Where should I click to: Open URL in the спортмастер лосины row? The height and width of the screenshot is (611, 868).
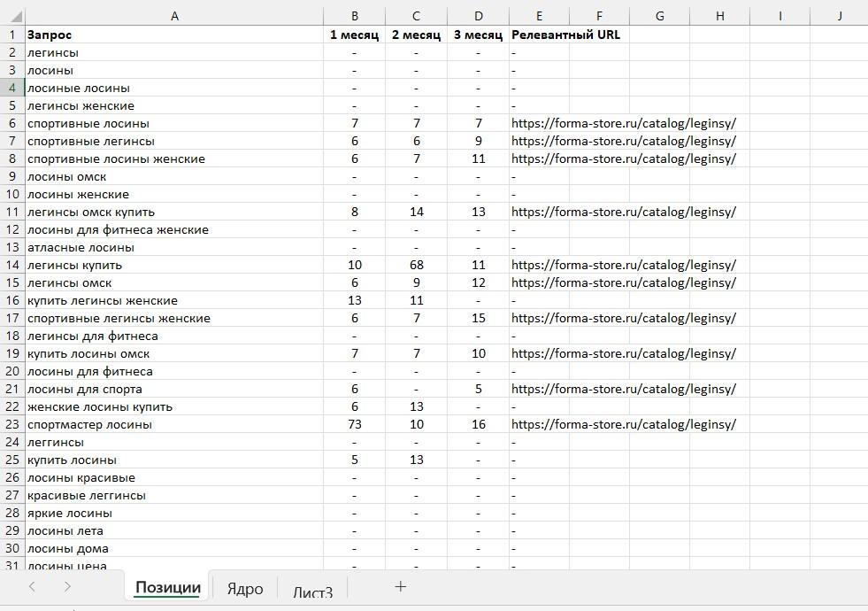623,425
